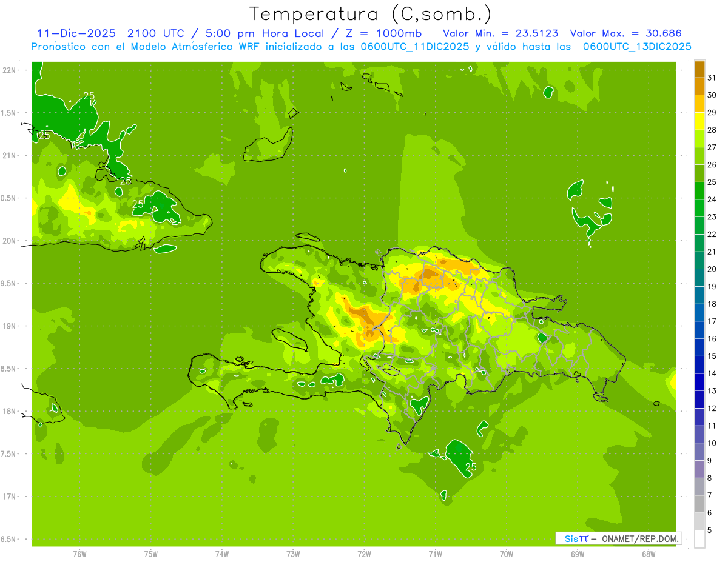Click the '13' legend value

(712, 391)
